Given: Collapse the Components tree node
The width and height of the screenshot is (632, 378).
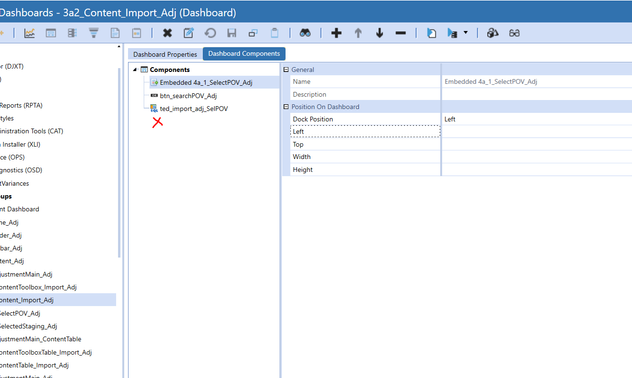Looking at the screenshot, I should [x=135, y=70].
